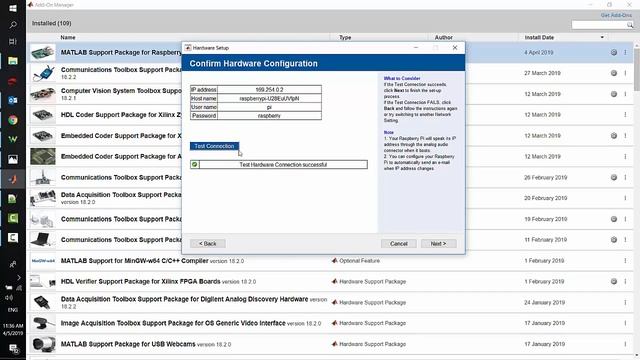Open options menu for HDL Coder Xilinx row

click(625, 115)
